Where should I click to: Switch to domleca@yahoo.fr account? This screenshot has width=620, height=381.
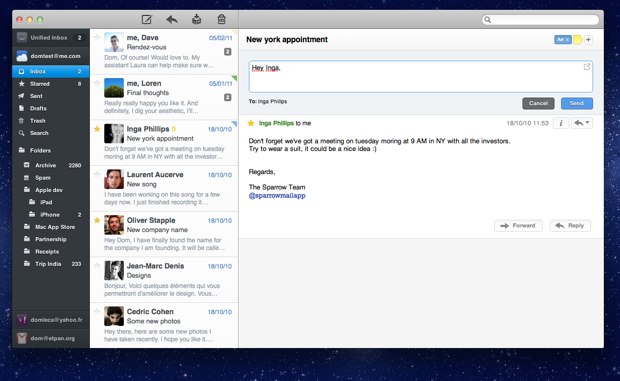[51, 320]
